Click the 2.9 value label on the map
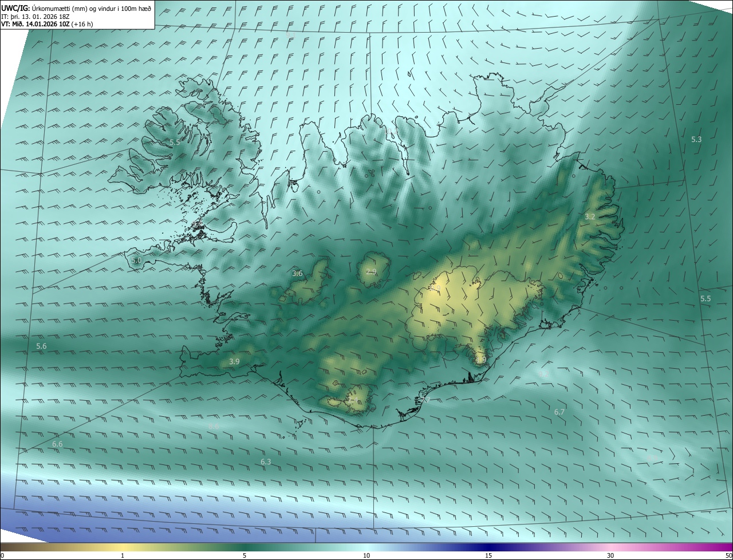 click(371, 271)
